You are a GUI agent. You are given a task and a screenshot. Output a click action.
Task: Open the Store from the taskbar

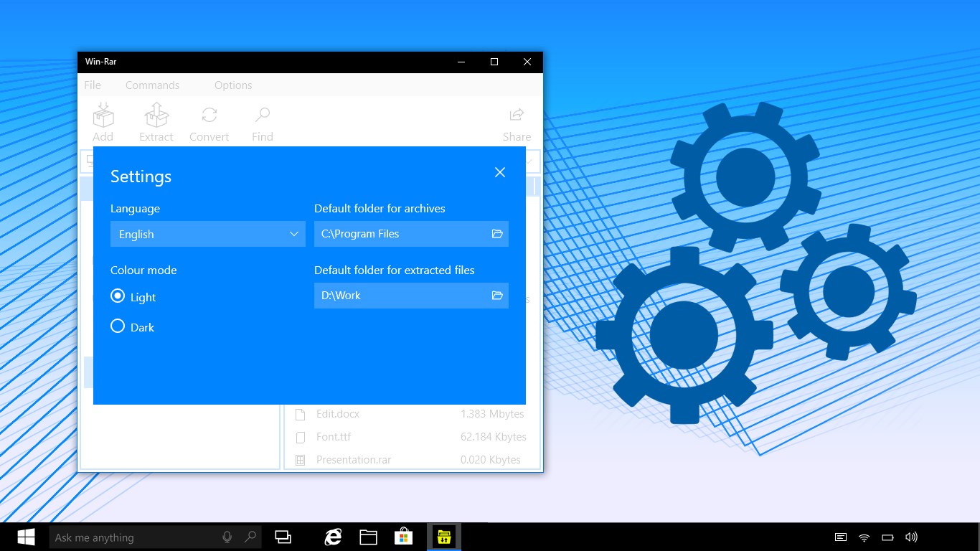pyautogui.click(x=403, y=537)
